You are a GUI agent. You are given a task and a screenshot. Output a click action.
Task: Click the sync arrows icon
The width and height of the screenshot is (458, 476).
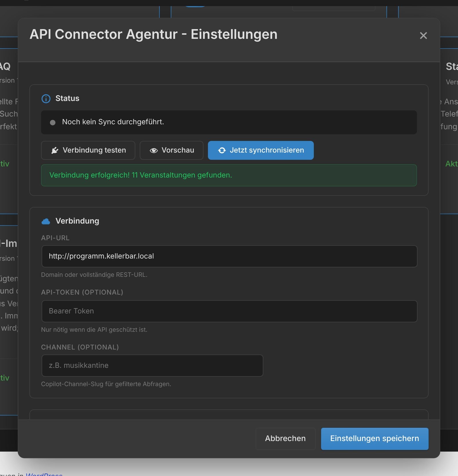[x=222, y=150]
